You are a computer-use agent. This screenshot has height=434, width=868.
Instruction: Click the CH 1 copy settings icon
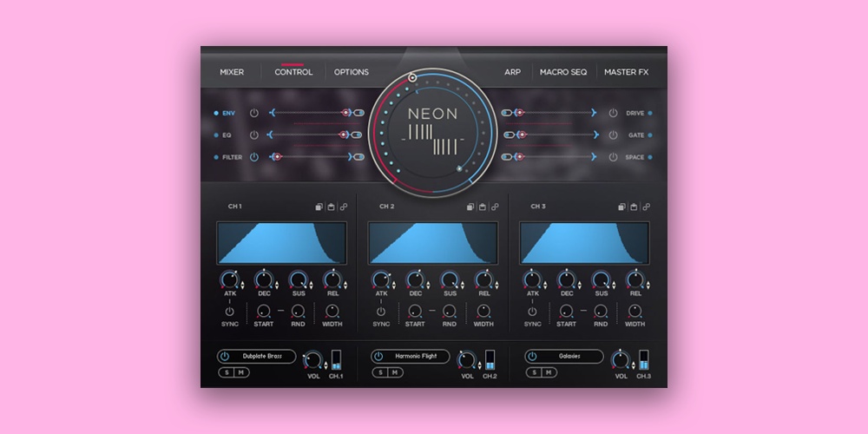[x=319, y=207]
